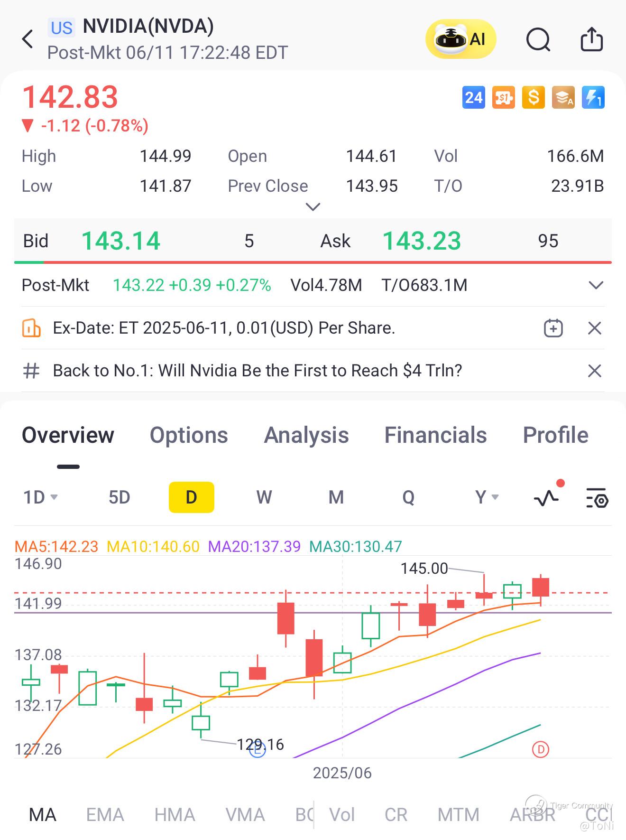The image size is (626, 840).
Task: Select the D daily chart period
Action: [192, 497]
